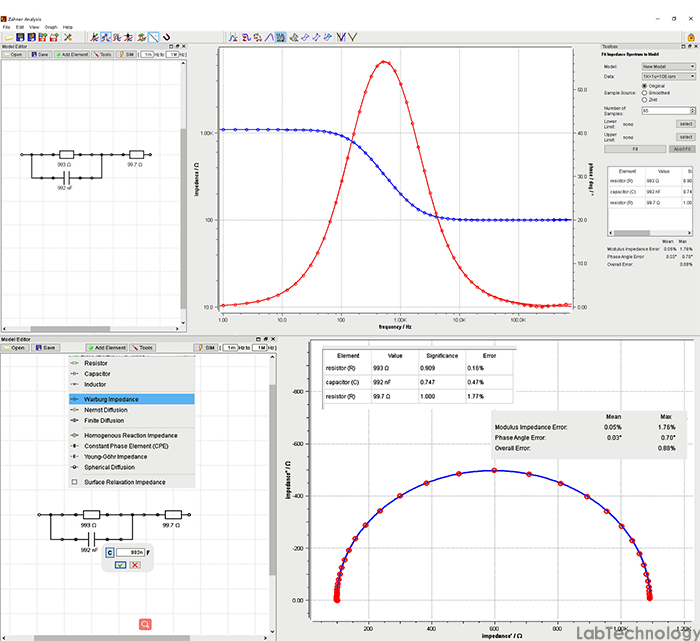The height and width of the screenshot is (641, 700).
Task: Click the peak curve icon in right toolbar
Action: coord(269,37)
